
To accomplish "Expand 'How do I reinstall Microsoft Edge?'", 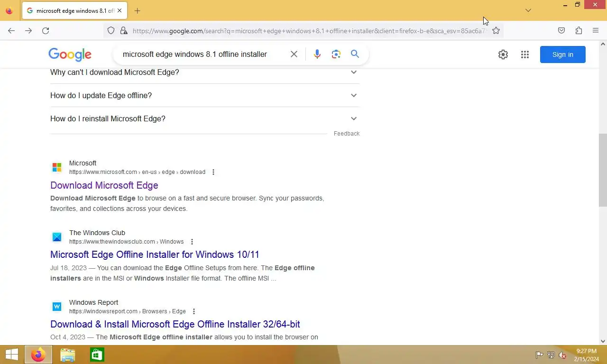I will click(x=205, y=118).
